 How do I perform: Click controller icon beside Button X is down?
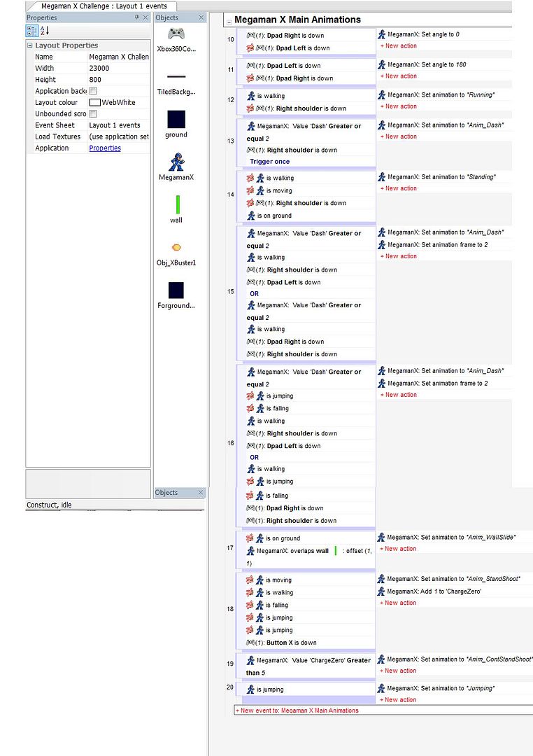point(250,643)
